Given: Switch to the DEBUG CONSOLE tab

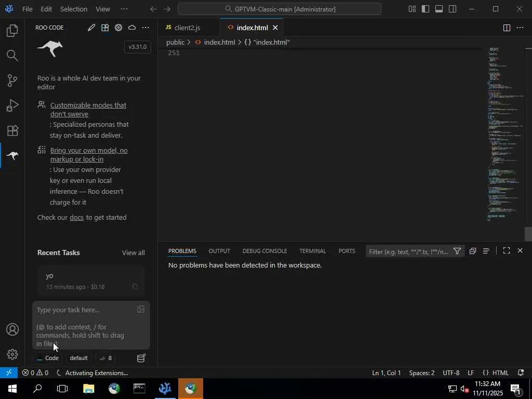Looking at the screenshot, I should coord(264,251).
